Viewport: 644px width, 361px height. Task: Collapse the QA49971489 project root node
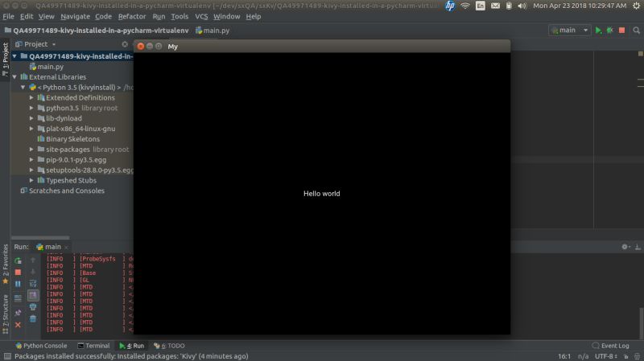click(14, 56)
